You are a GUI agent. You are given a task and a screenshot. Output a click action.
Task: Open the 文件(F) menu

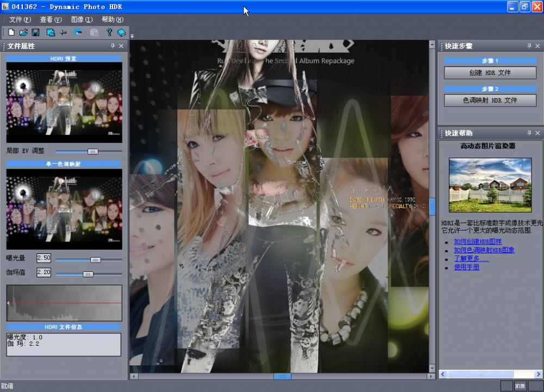20,20
